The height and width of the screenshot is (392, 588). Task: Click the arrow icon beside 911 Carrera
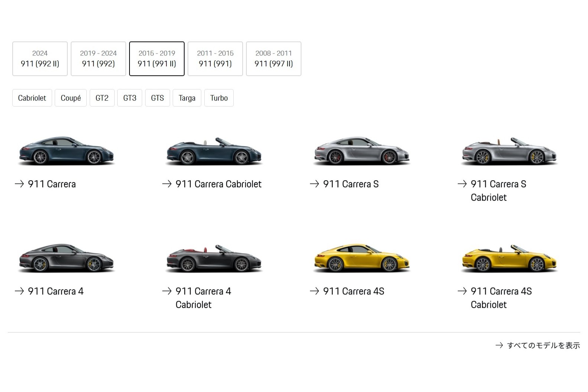point(19,184)
